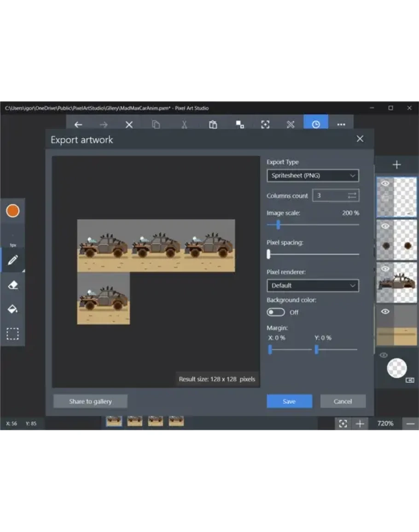Open the three-dot More menu
This screenshot has width=419, height=532.
coord(341,125)
